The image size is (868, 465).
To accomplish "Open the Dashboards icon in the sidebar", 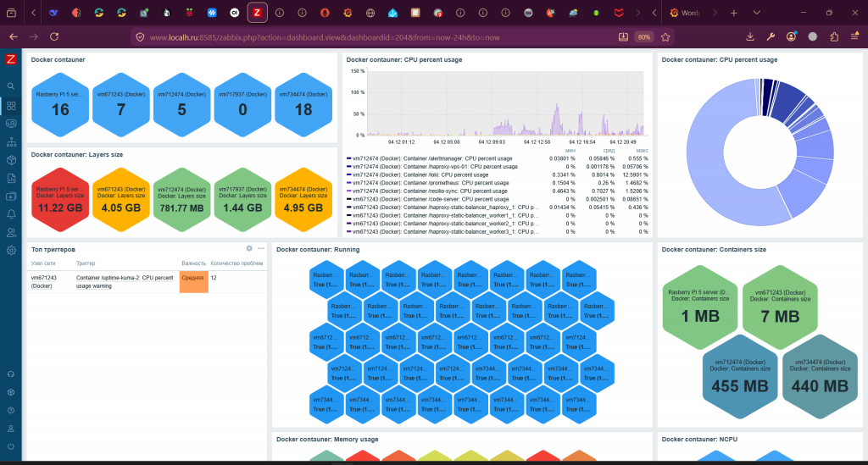I will [11, 105].
